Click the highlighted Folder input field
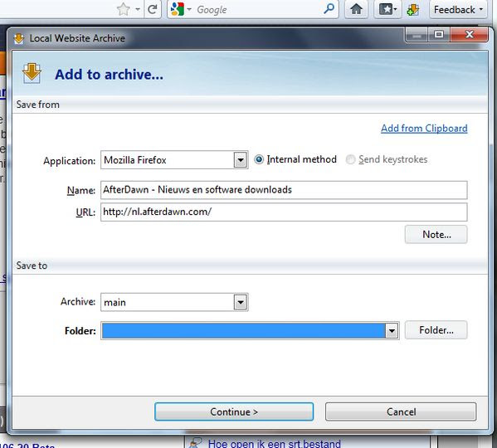 click(243, 331)
